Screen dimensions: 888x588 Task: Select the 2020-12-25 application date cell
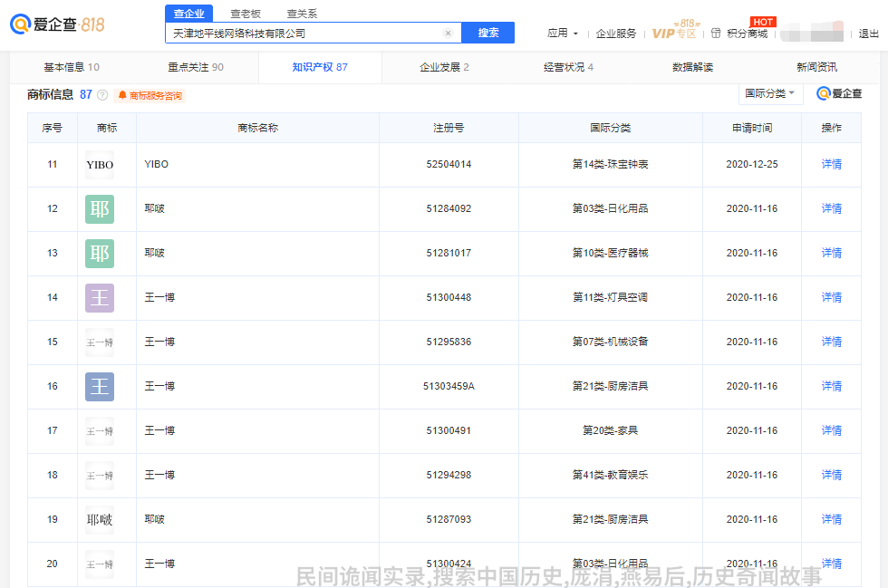pos(752,164)
